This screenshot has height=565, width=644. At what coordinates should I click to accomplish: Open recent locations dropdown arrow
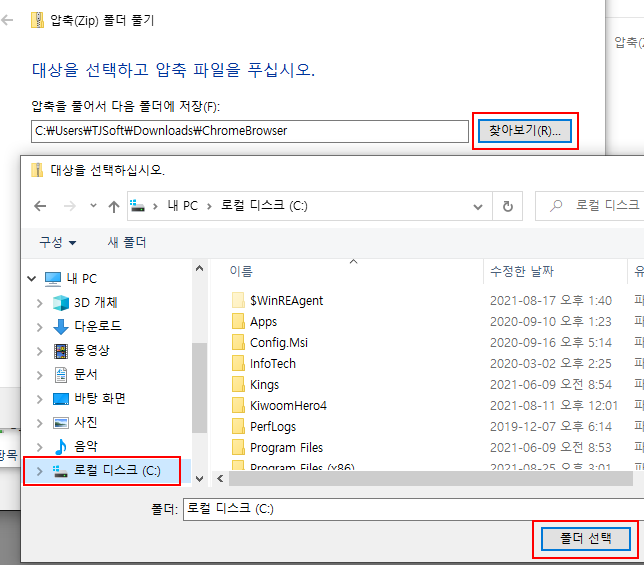point(92,206)
